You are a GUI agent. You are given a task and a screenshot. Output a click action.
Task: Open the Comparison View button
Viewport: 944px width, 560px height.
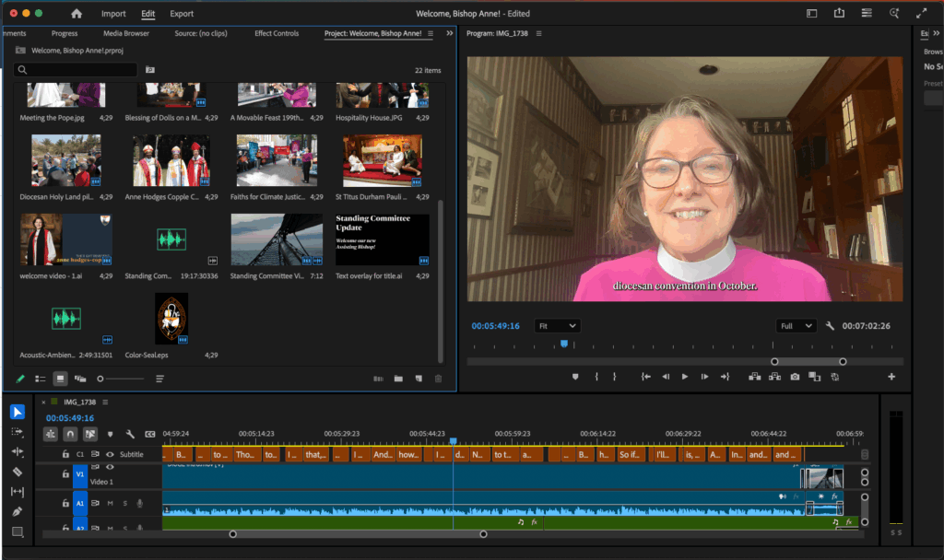coord(815,377)
